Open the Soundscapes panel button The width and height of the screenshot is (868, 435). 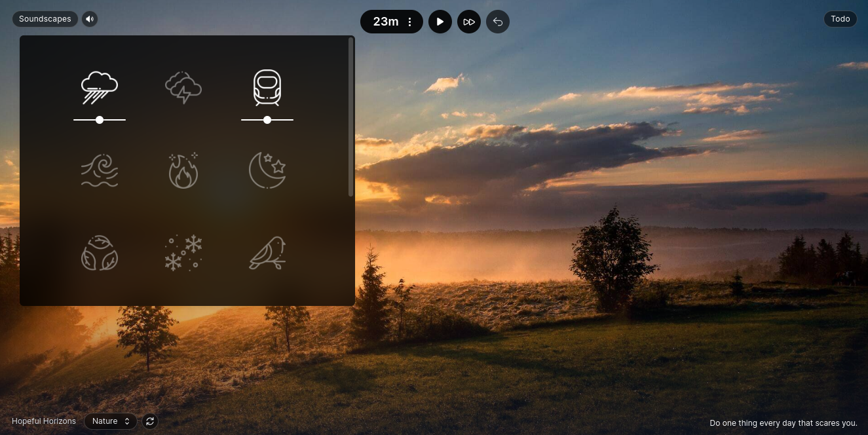point(45,19)
